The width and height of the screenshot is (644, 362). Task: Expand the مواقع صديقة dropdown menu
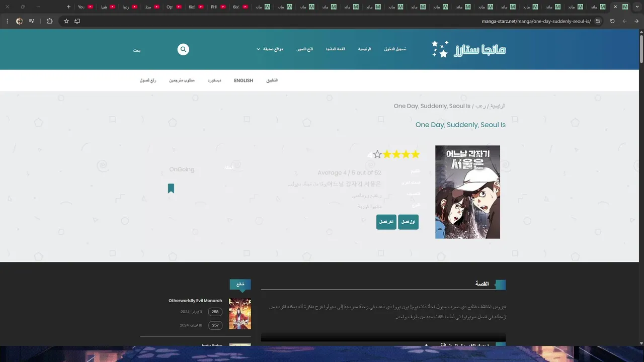[270, 49]
